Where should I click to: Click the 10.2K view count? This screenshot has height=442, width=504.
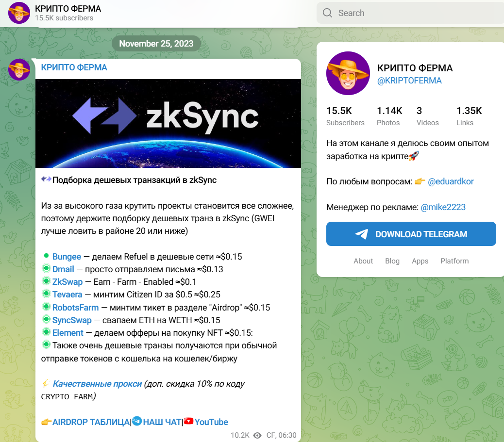click(x=240, y=435)
